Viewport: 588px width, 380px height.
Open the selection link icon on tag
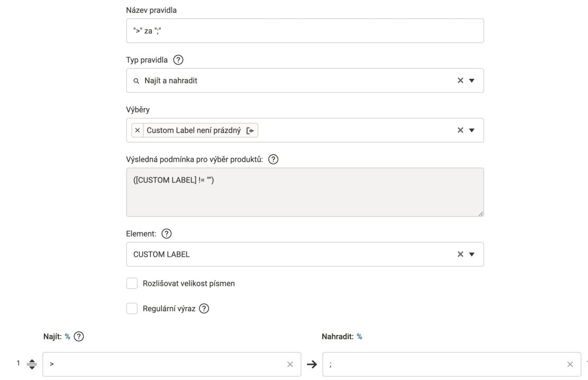(x=250, y=131)
